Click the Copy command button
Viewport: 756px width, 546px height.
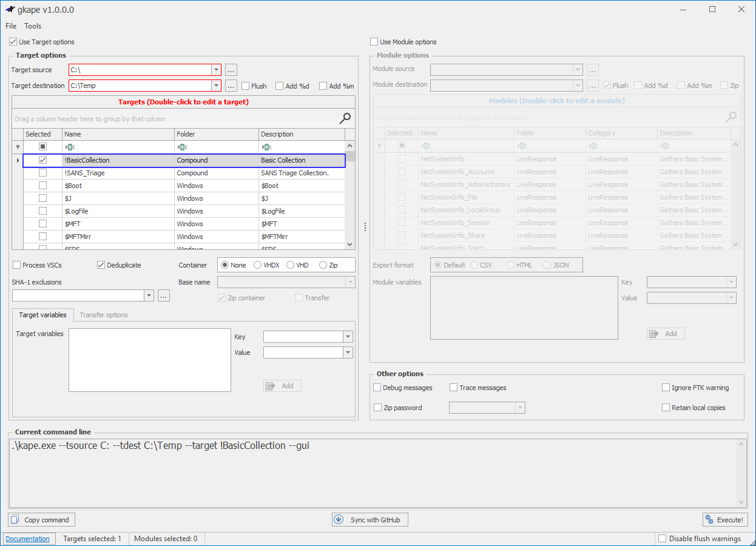tap(41, 519)
